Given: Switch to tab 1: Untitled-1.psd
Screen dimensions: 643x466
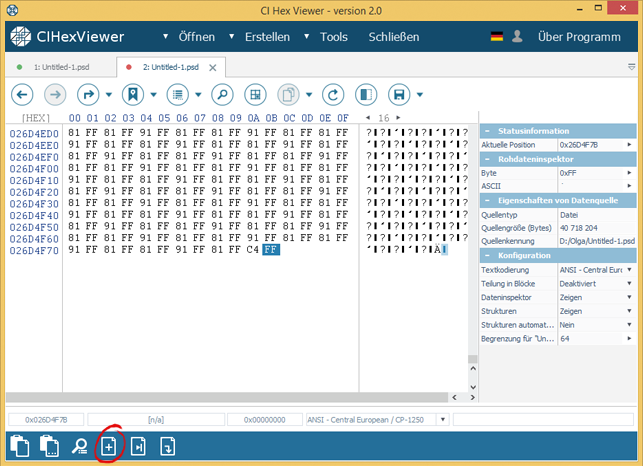Looking at the screenshot, I should coord(62,67).
